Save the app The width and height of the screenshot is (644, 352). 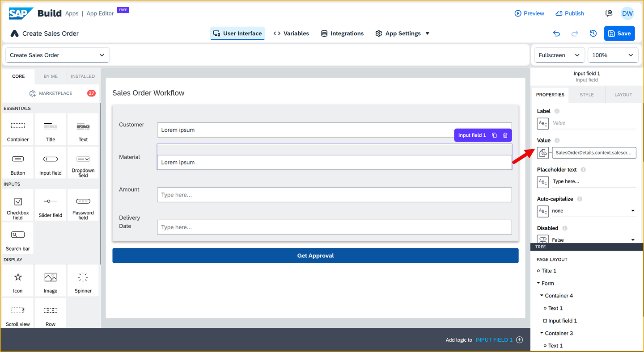tap(619, 34)
